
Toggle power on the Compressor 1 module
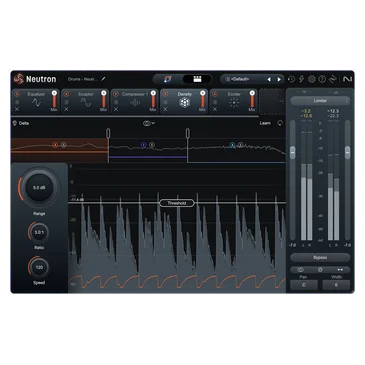click(x=116, y=94)
